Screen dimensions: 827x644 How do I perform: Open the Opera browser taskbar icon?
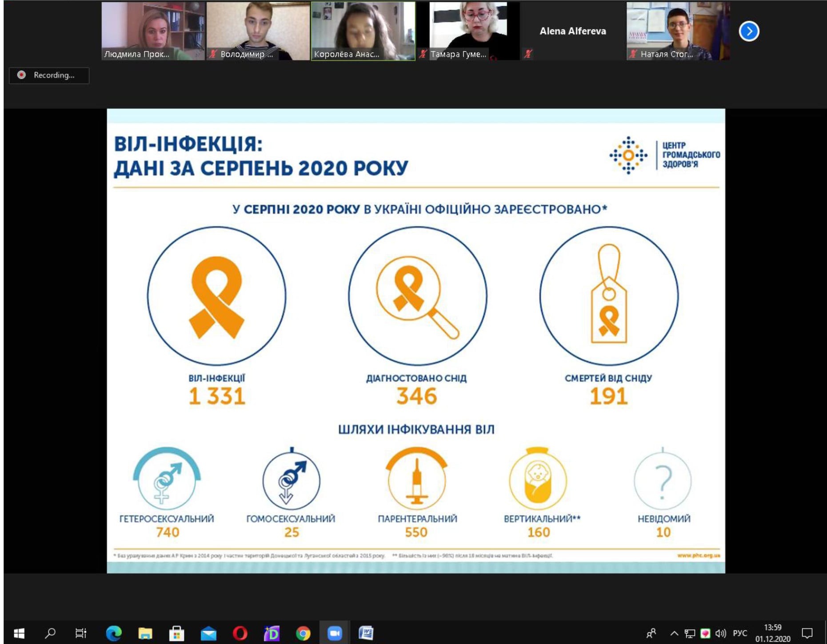click(240, 633)
